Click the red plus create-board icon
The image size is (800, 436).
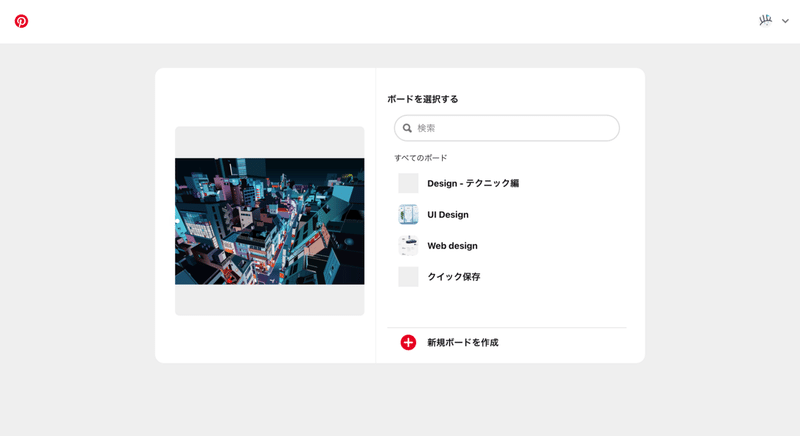pos(408,343)
